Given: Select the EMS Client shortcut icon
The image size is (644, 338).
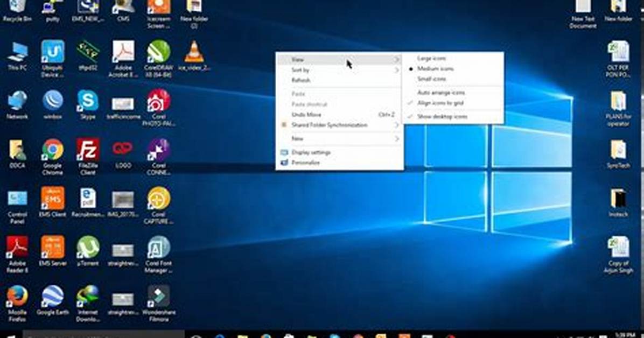Looking at the screenshot, I should click(x=53, y=202).
